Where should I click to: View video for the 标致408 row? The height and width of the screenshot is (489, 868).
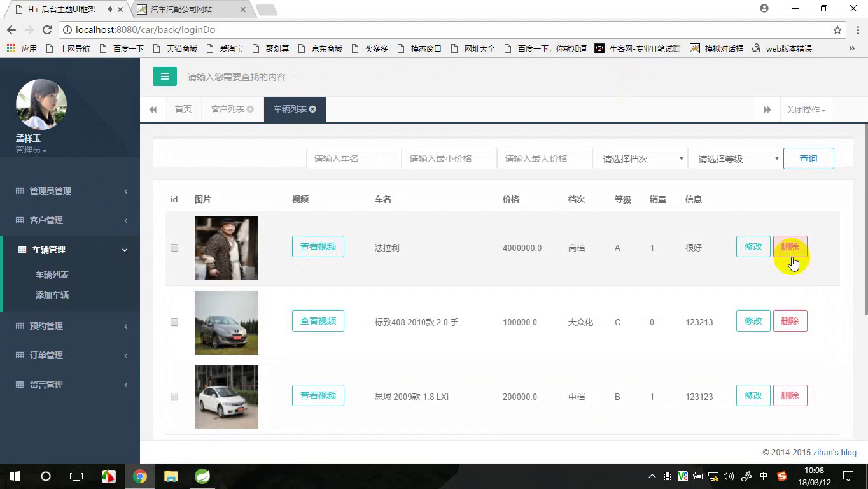[x=318, y=321]
